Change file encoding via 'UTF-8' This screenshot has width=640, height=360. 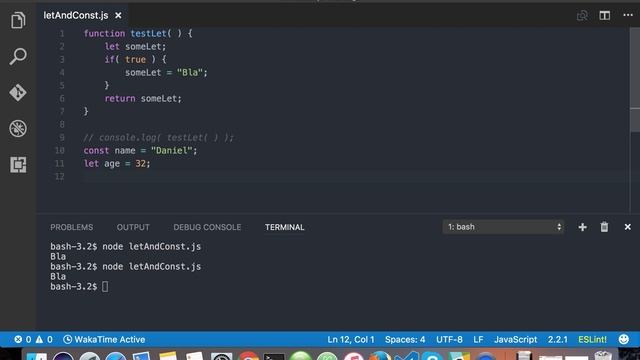[x=449, y=340]
